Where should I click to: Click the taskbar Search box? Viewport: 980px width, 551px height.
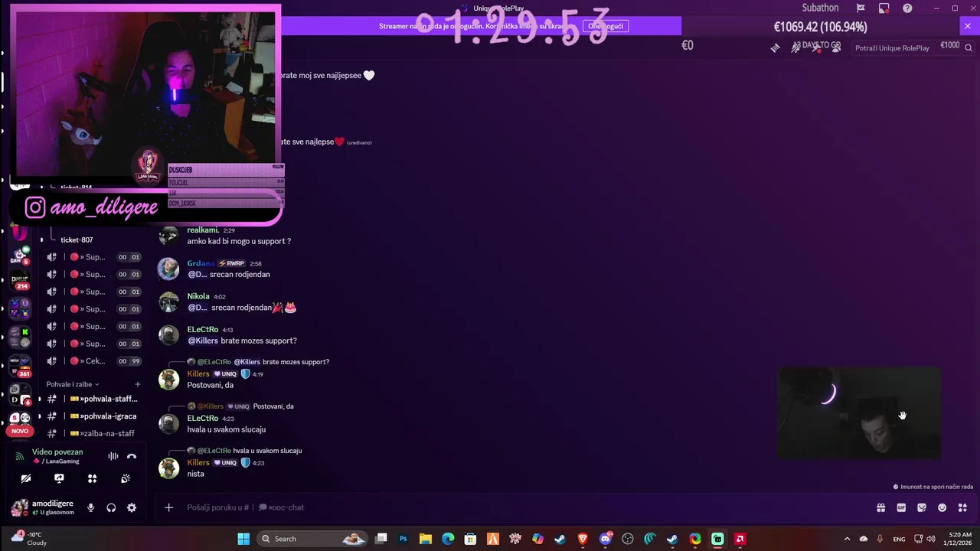[312, 539]
